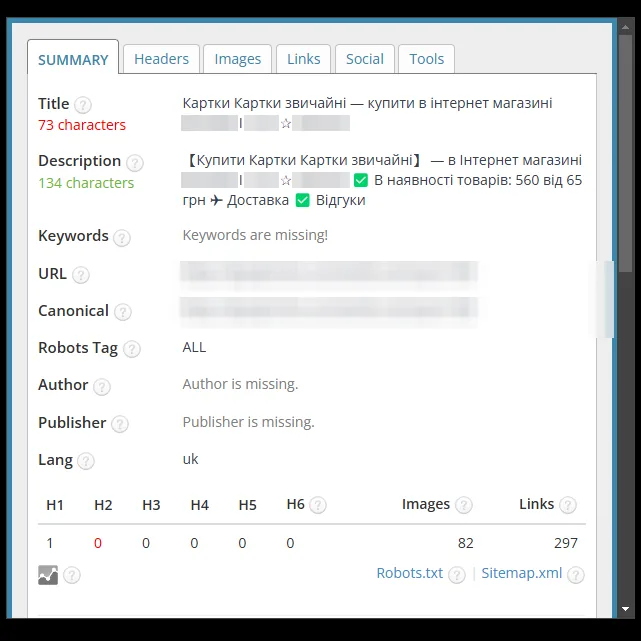The width and height of the screenshot is (641, 641).
Task: Click the H1 count '1'
Action: pos(49,543)
